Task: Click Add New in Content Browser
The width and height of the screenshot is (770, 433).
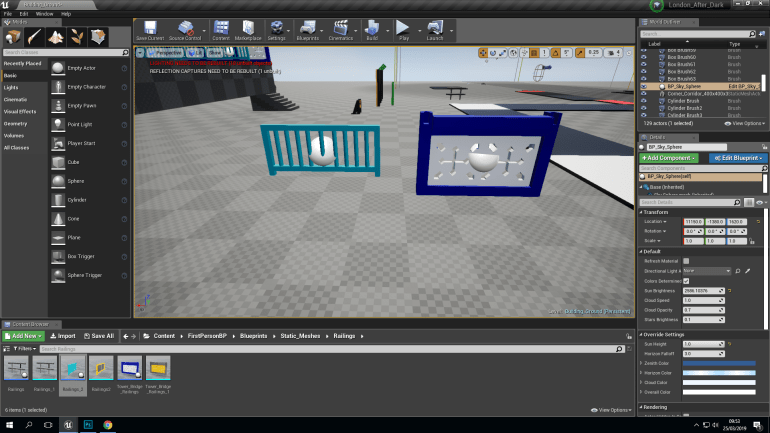Action: click(23, 336)
